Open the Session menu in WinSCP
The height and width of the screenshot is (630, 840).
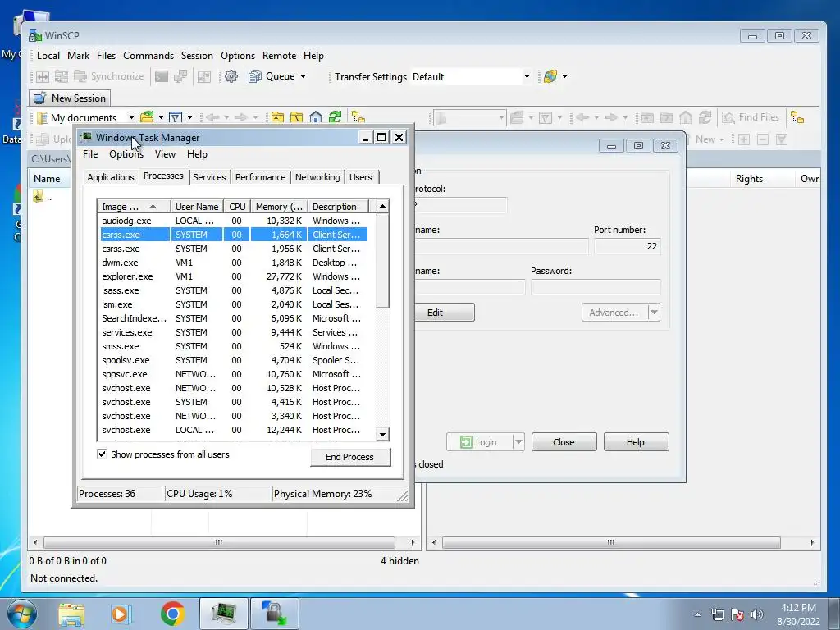pyautogui.click(x=197, y=56)
